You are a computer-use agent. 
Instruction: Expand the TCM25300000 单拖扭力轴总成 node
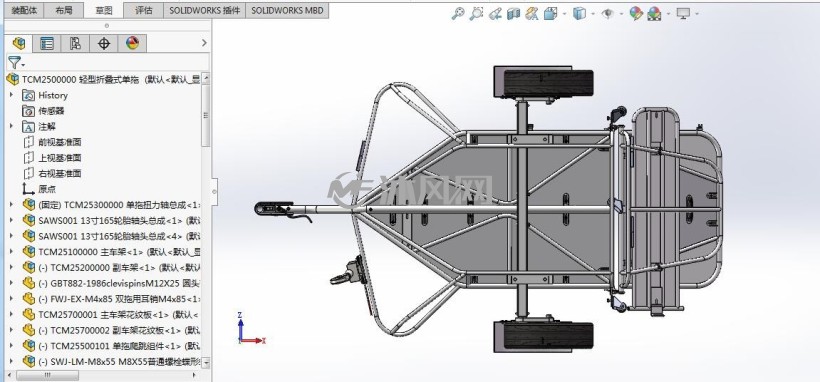point(12,205)
